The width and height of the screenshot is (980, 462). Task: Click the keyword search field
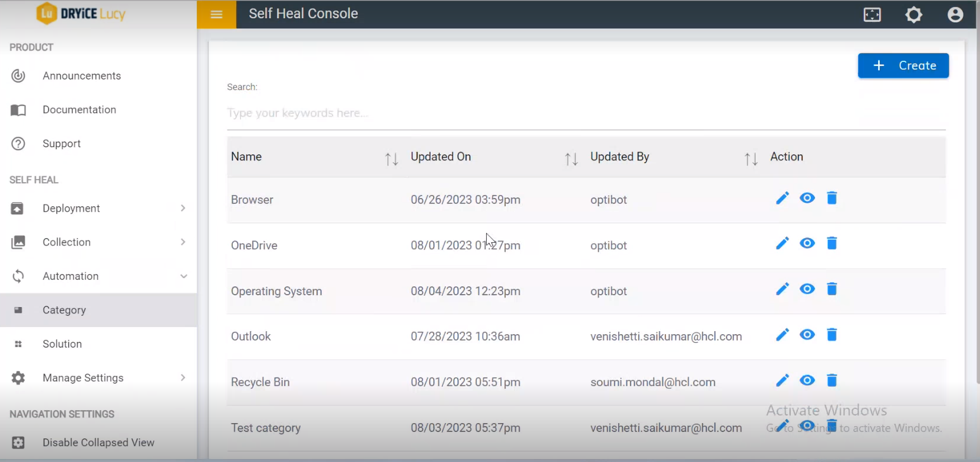click(586, 113)
